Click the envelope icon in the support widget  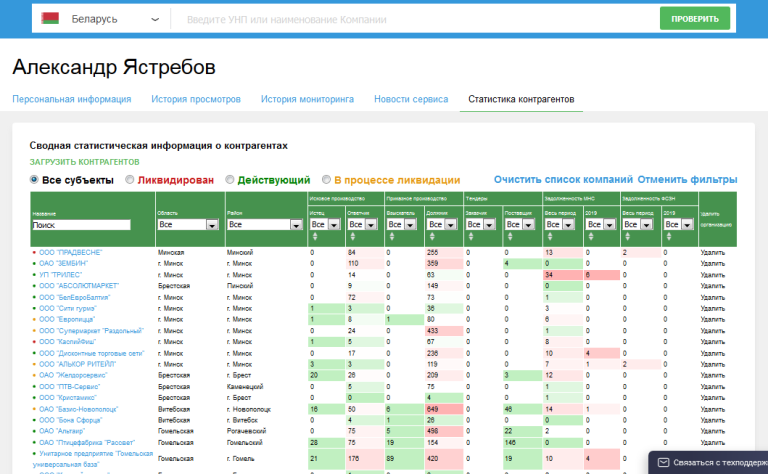tap(663, 462)
